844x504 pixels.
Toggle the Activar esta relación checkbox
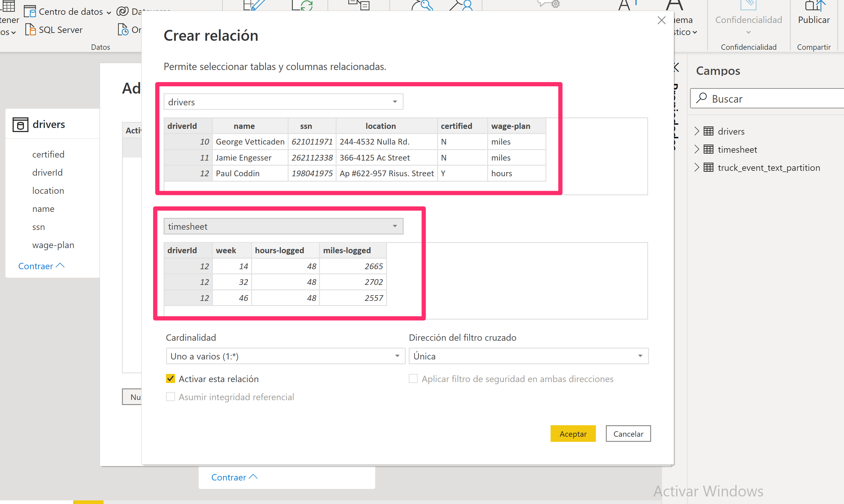[171, 378]
